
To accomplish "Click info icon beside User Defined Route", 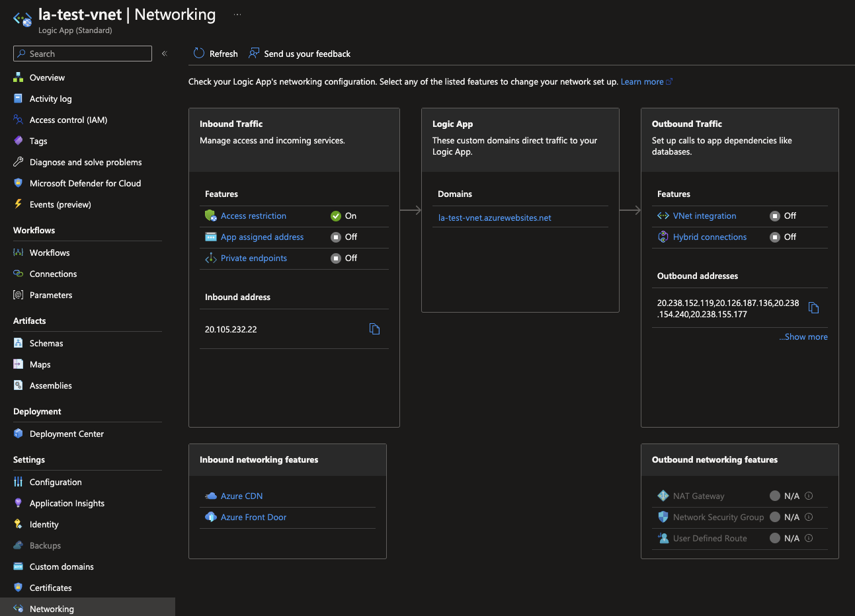I will click(809, 538).
